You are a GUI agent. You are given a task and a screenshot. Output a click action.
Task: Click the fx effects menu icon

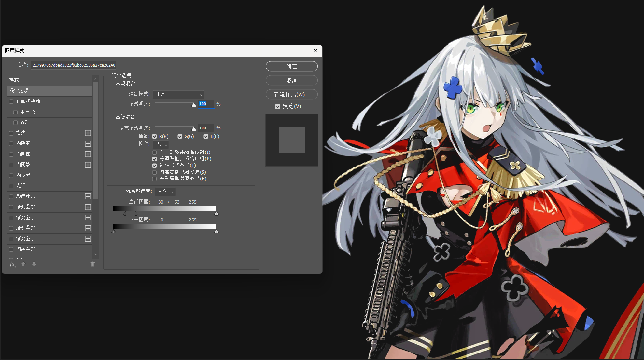tap(12, 264)
